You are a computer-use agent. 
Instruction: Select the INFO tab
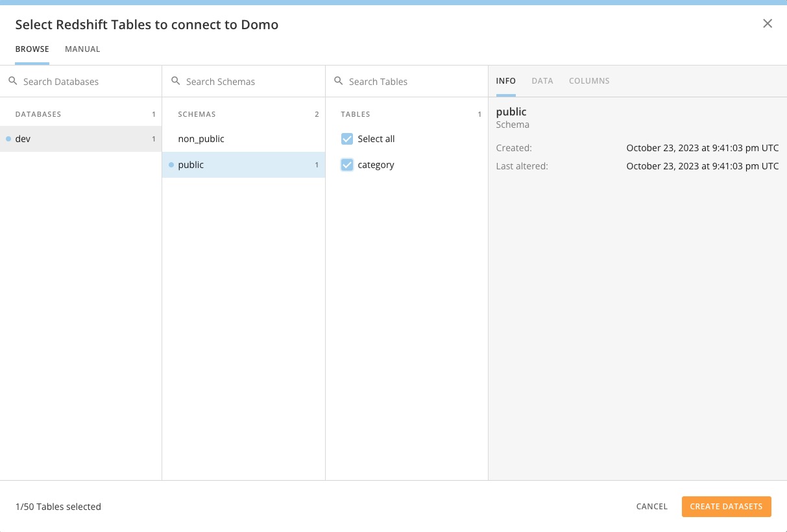pos(506,80)
